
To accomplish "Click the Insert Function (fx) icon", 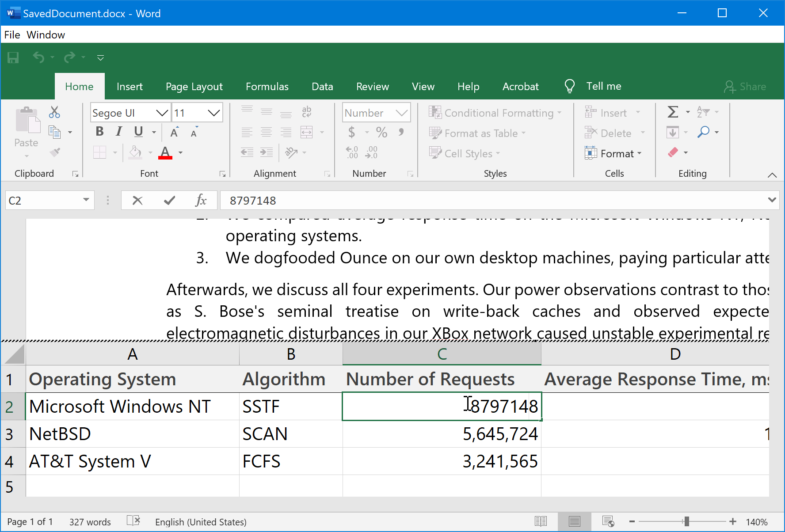I will coord(202,200).
